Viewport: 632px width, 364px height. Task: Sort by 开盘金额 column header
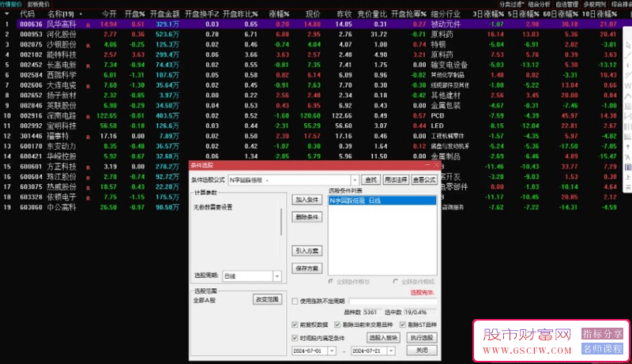point(164,13)
